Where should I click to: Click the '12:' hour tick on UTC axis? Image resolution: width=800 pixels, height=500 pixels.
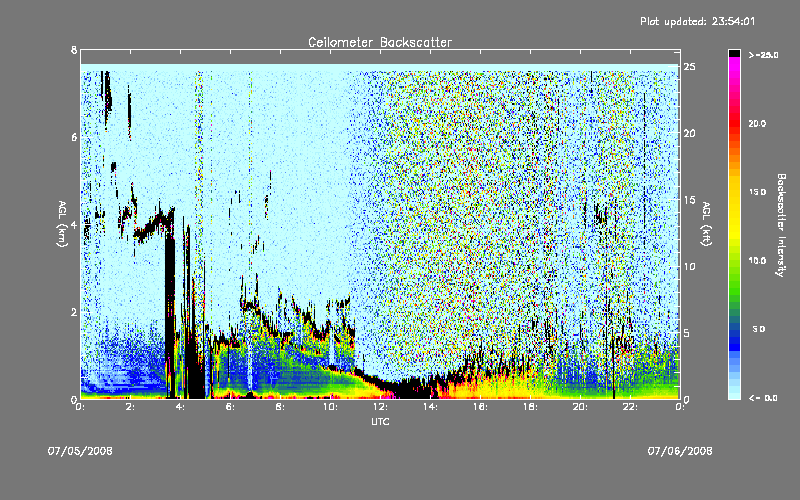pyautogui.click(x=381, y=407)
